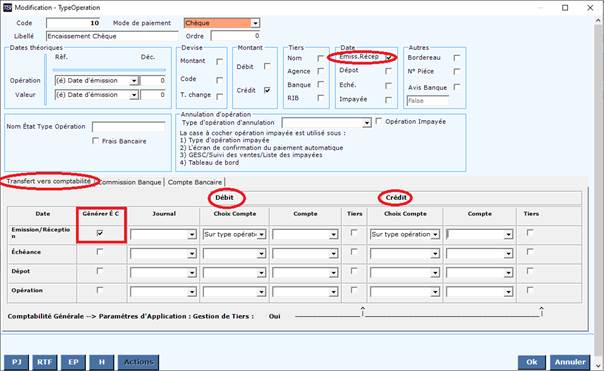The height and width of the screenshot is (371, 604).
Task: Open Journal dropdown in Emission/Réception row
Action: tap(192, 235)
